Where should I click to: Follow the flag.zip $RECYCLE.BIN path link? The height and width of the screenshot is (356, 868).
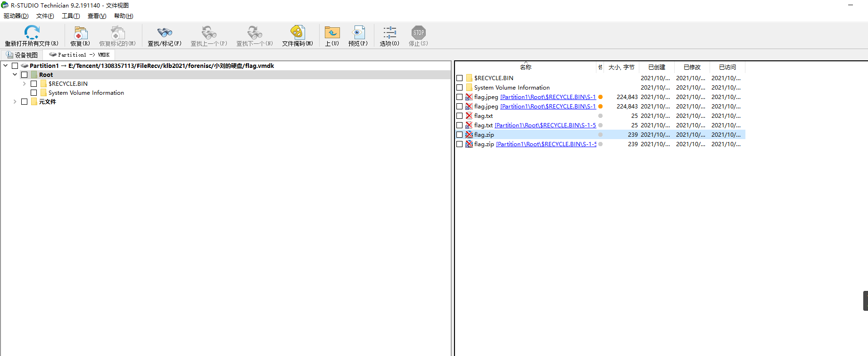tap(546, 144)
